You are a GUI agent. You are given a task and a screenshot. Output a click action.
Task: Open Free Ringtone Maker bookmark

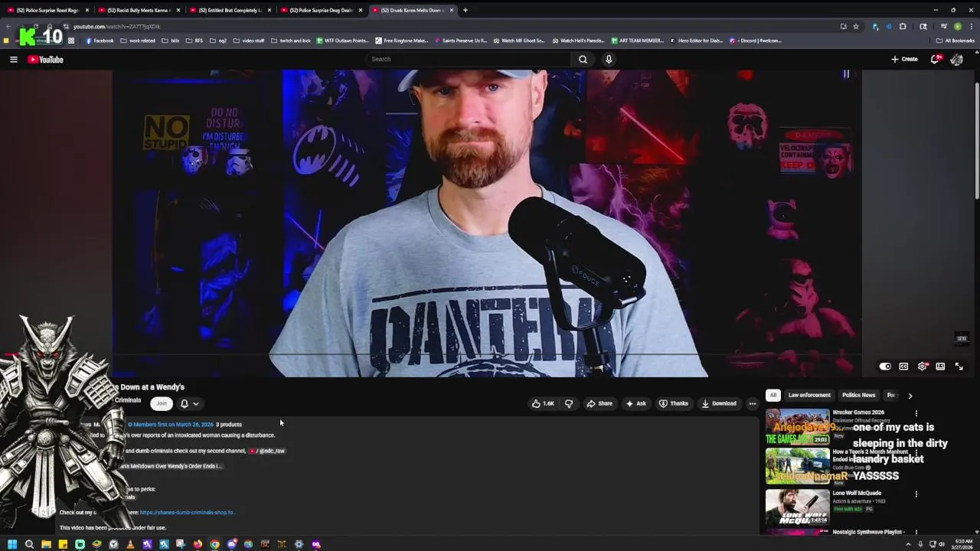(402, 41)
